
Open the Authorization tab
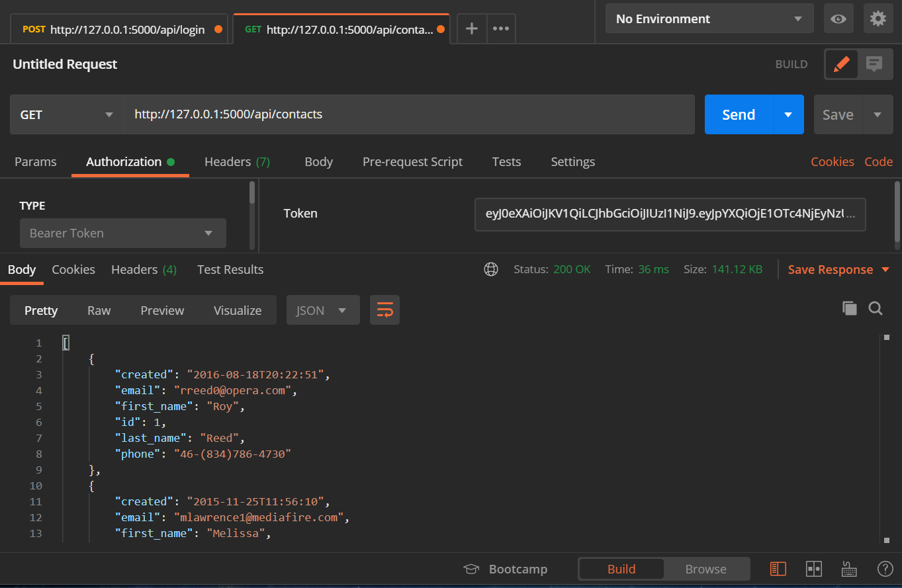130,161
